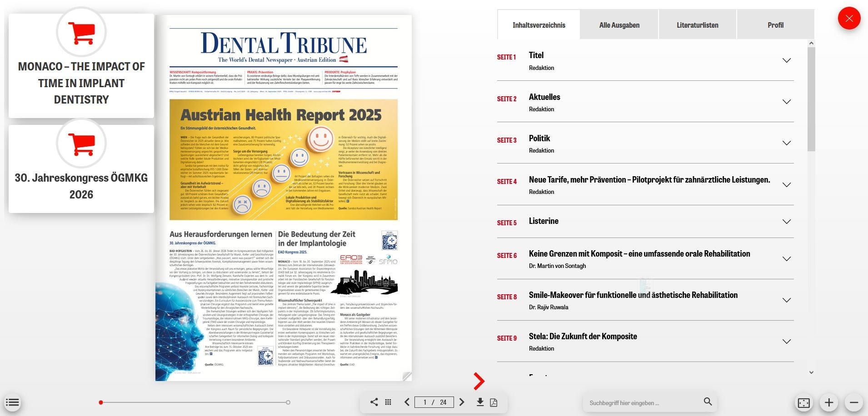The image size is (868, 416).
Task: Toggle fullscreen view button
Action: point(804,403)
